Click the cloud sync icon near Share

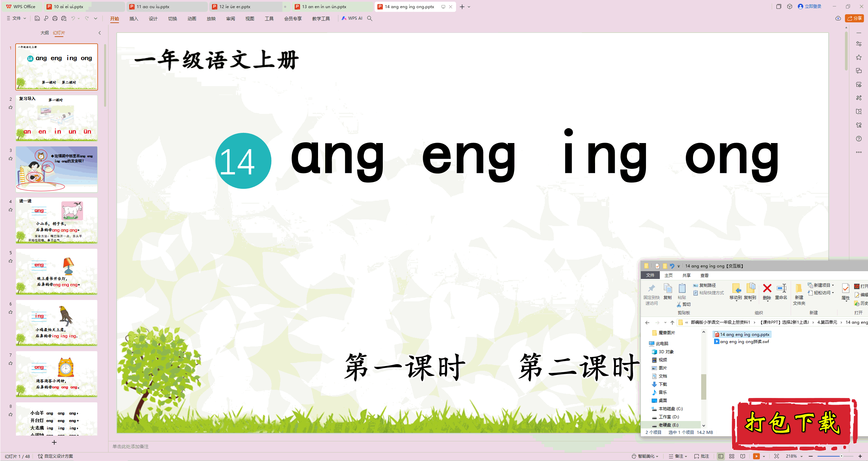(x=838, y=18)
